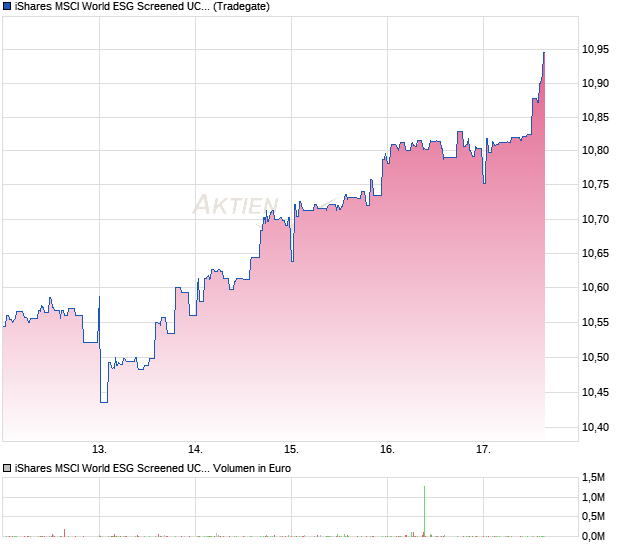
Task: Click the grey legend square for the volume chart
Action: 7,468
